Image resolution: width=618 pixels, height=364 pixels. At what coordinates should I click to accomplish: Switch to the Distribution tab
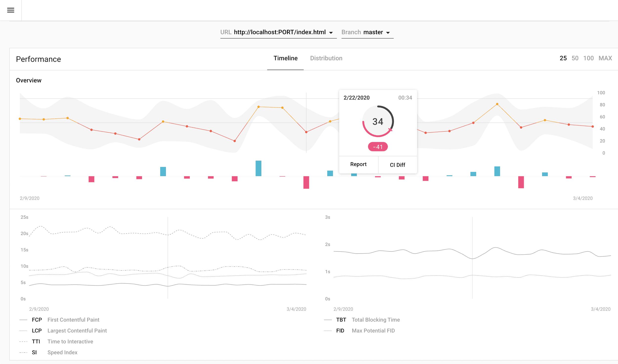(326, 58)
